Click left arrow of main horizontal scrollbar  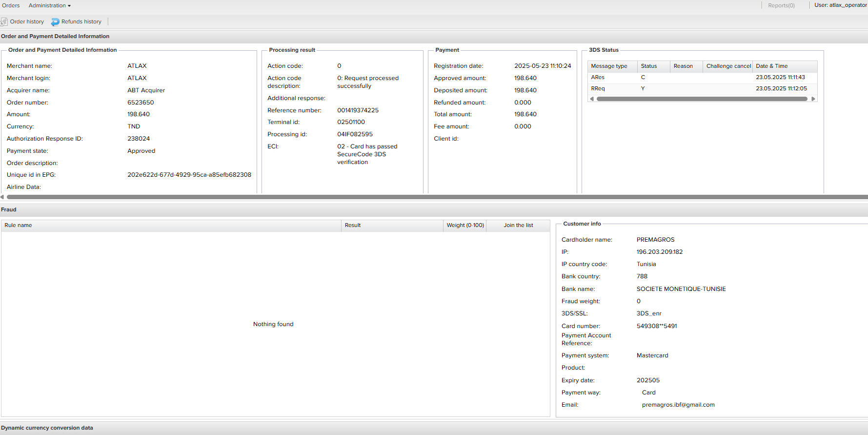tap(2, 197)
